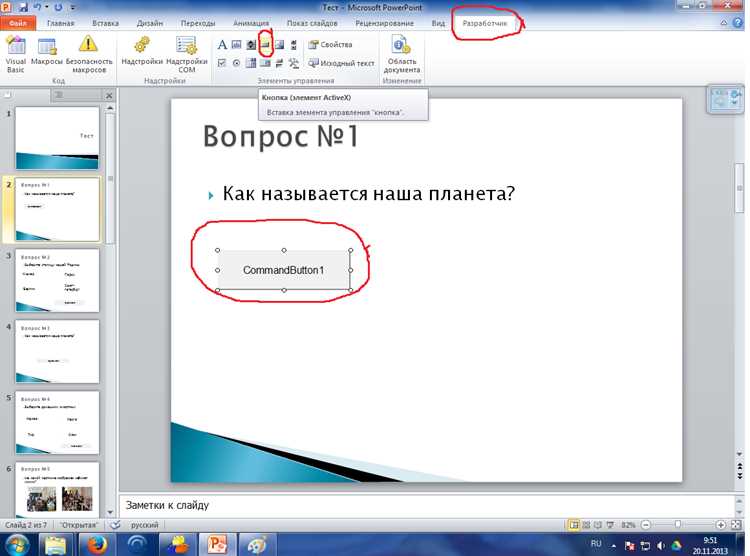Viewport: 750px width, 556px height.
Task: Open the Анимация ribbon tab
Action: pos(251,23)
